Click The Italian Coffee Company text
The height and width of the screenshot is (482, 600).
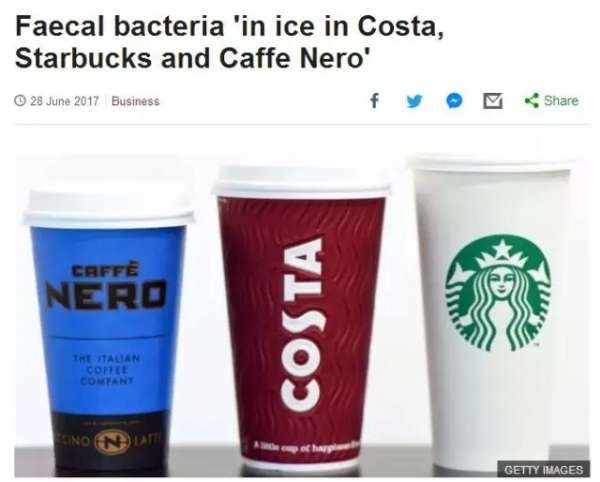pyautogui.click(x=107, y=370)
